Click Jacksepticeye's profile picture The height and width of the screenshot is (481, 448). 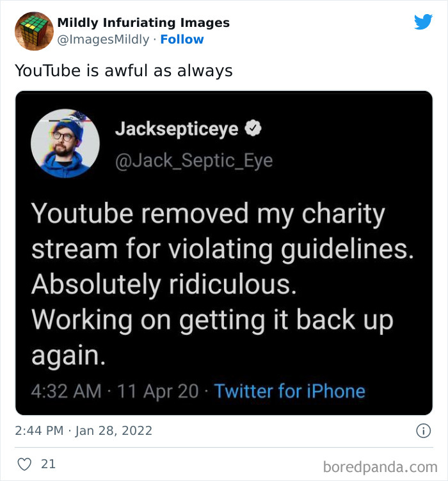[x=65, y=143]
